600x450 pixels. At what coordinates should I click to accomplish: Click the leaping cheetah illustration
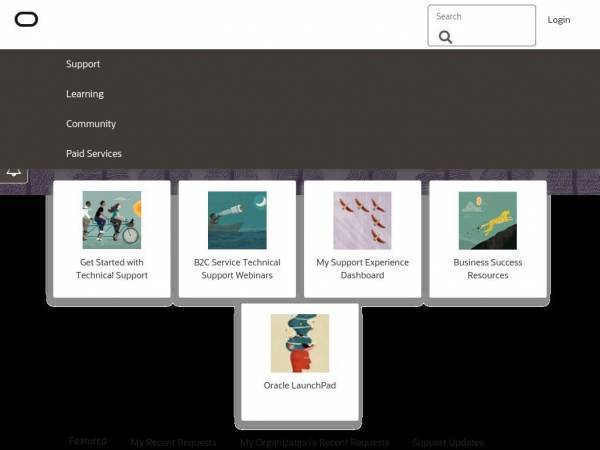[488, 220]
